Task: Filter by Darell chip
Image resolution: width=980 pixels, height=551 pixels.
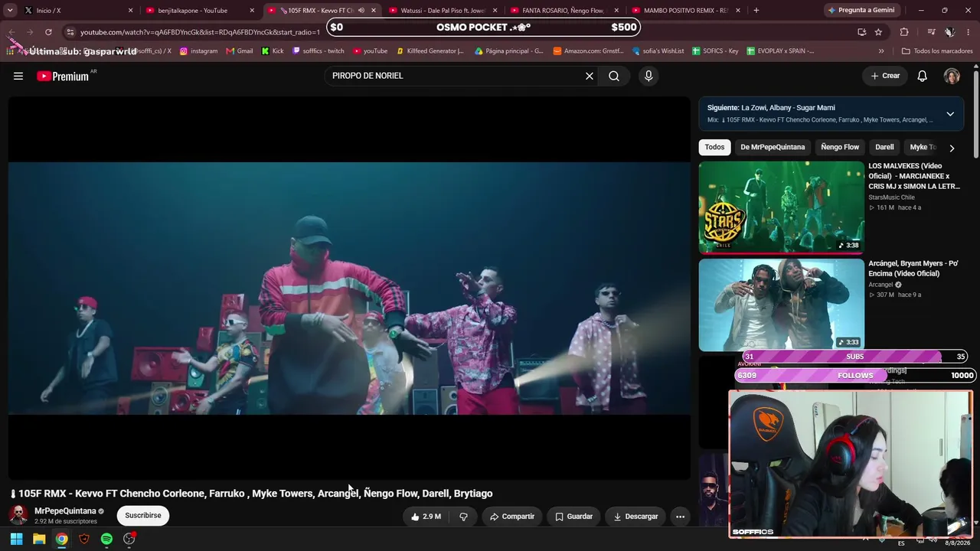Action: tap(884, 147)
